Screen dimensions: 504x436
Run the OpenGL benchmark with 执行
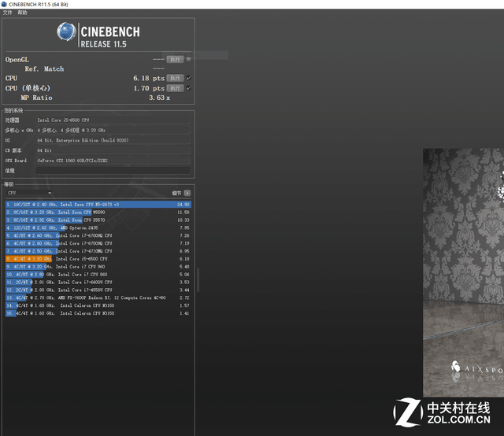pyautogui.click(x=175, y=59)
